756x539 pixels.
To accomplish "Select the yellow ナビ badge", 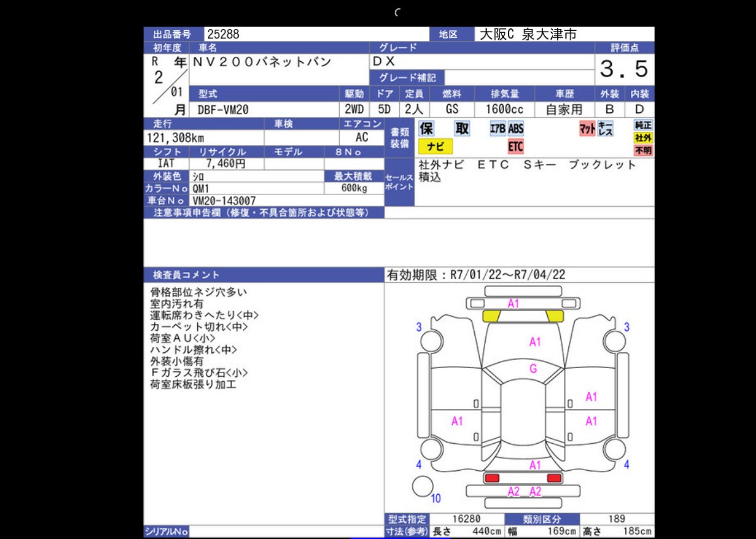I will tap(435, 146).
